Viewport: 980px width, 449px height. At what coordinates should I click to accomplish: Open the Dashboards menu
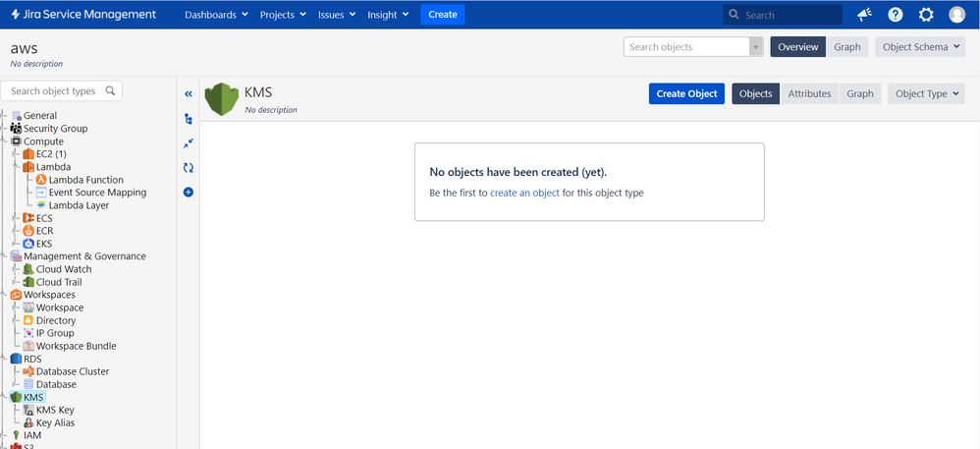(x=216, y=15)
